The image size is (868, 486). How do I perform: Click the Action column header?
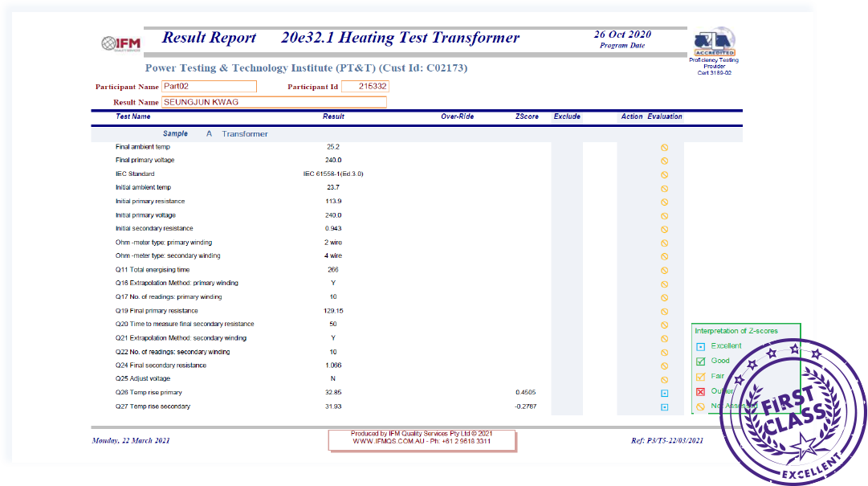(632, 116)
